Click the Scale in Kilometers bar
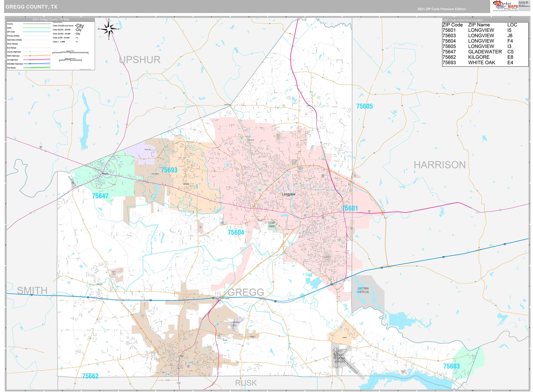The height and width of the screenshot is (392, 533). coord(70,60)
